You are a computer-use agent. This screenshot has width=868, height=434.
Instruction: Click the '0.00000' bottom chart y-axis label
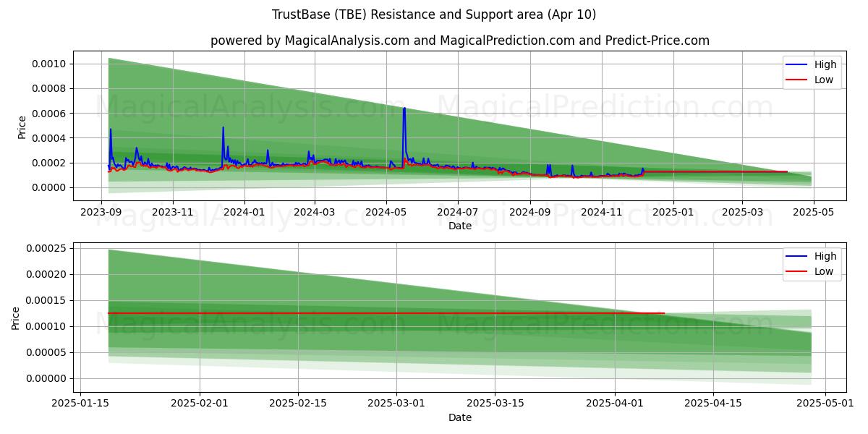point(47,378)
